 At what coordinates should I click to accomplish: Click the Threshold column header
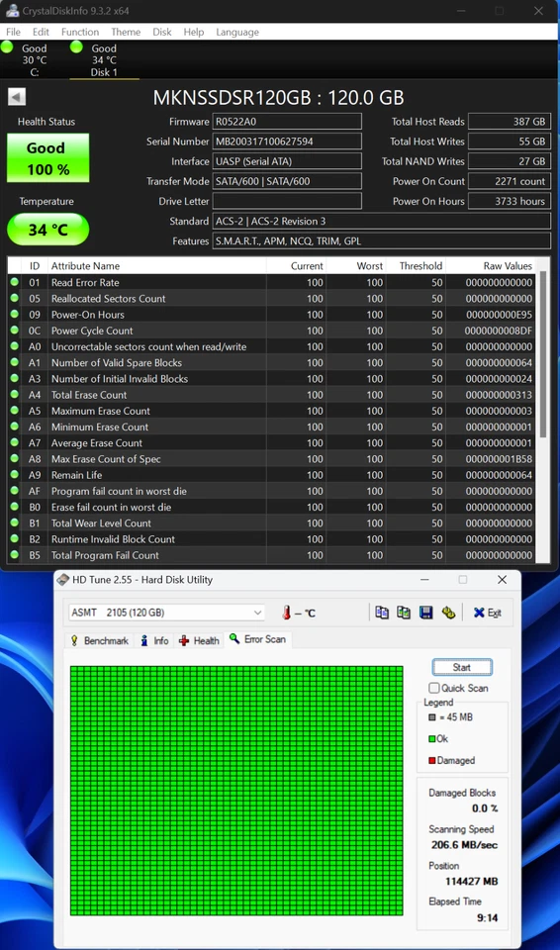(x=416, y=265)
